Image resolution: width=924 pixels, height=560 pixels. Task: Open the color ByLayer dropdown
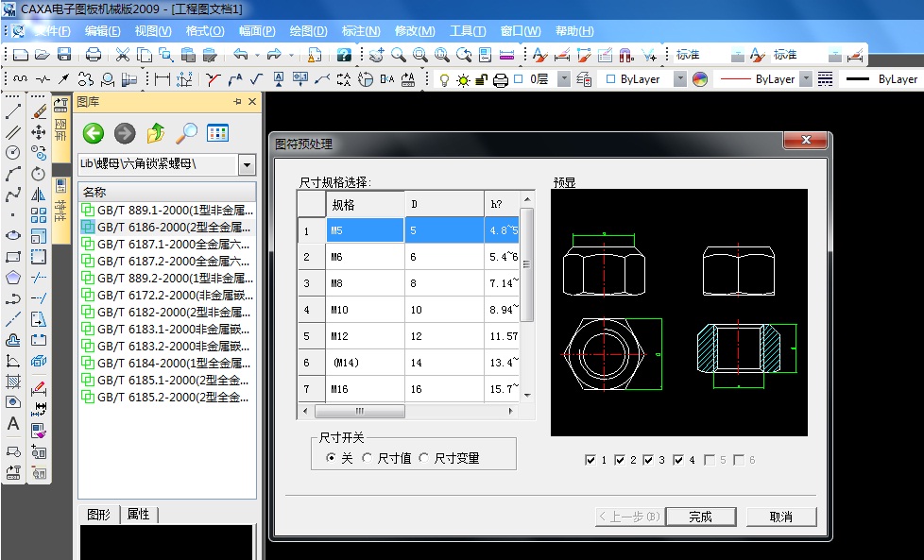pos(680,79)
